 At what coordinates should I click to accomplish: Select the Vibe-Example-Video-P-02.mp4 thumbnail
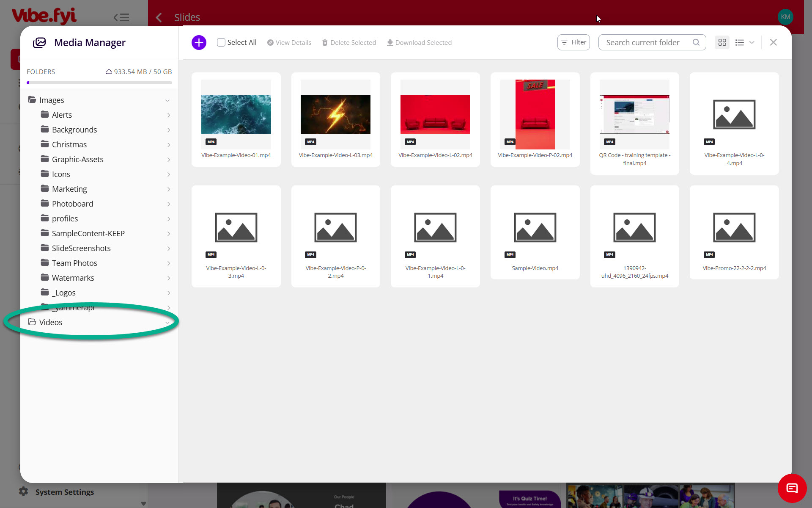(x=535, y=114)
